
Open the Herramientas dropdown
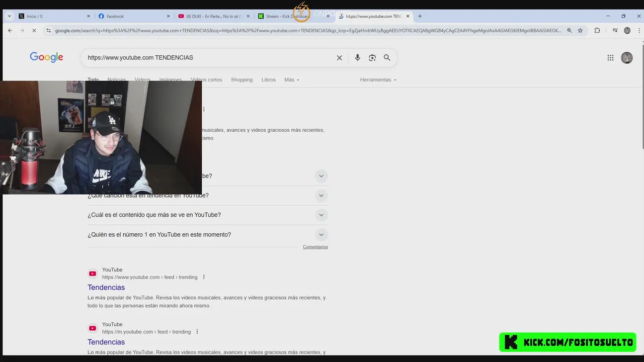(x=378, y=80)
